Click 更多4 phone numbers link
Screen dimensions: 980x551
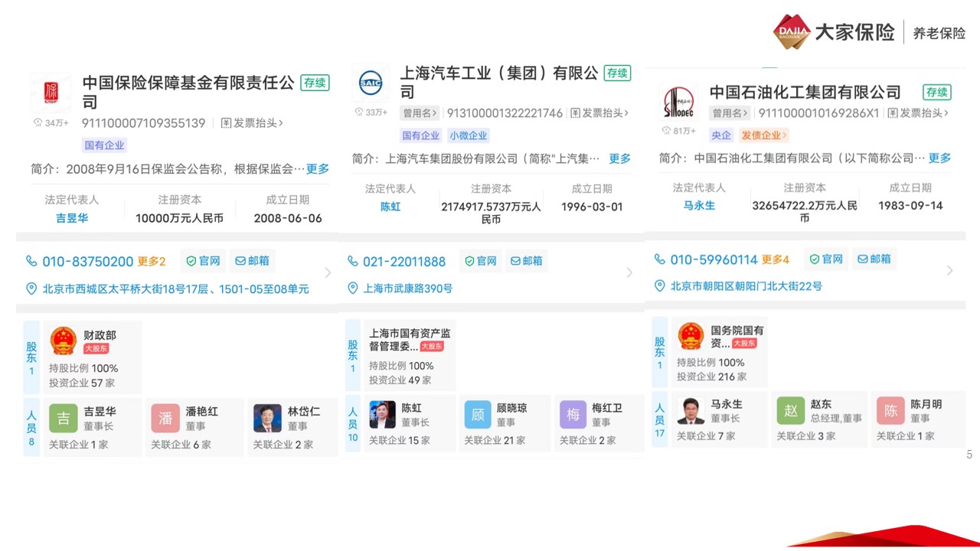click(x=776, y=259)
